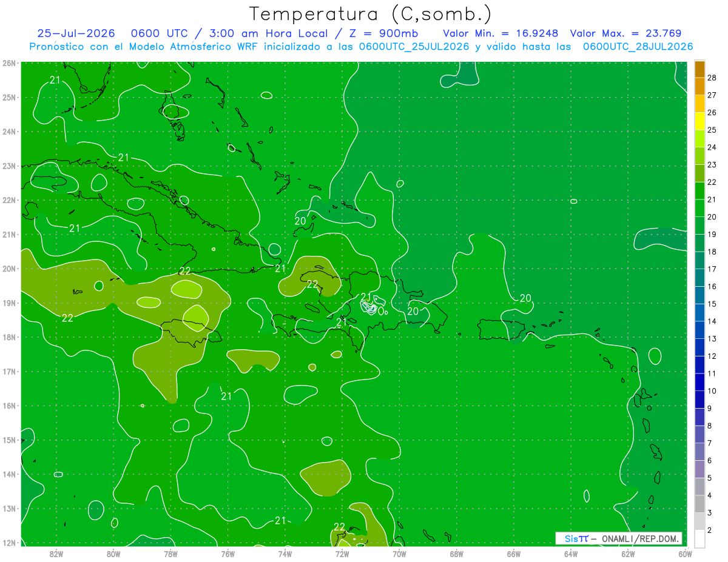The image size is (728, 562).
Task: Click the longitude label "80W"
Action: pos(113,554)
